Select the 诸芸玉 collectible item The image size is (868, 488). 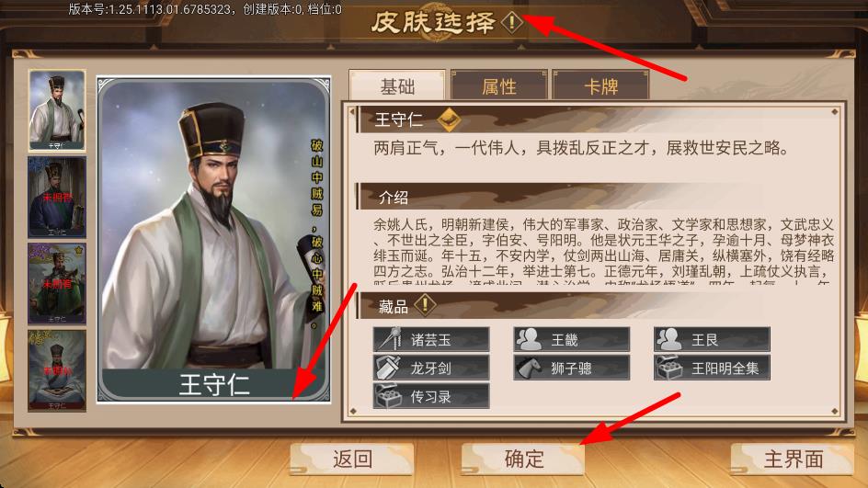pyautogui.click(x=431, y=339)
